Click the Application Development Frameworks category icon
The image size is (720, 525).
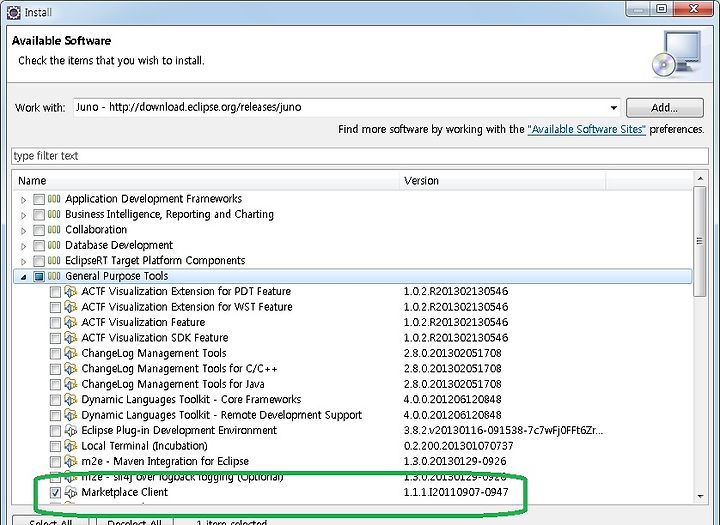pos(54,199)
